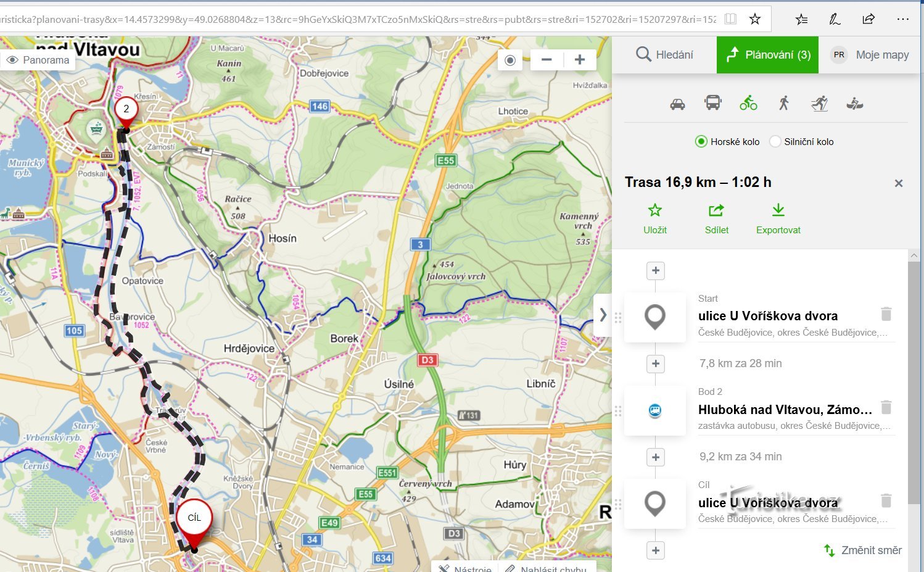Image resolution: width=924 pixels, height=572 pixels.
Task: Delete the Start waypoint trash icon
Action: [x=886, y=314]
